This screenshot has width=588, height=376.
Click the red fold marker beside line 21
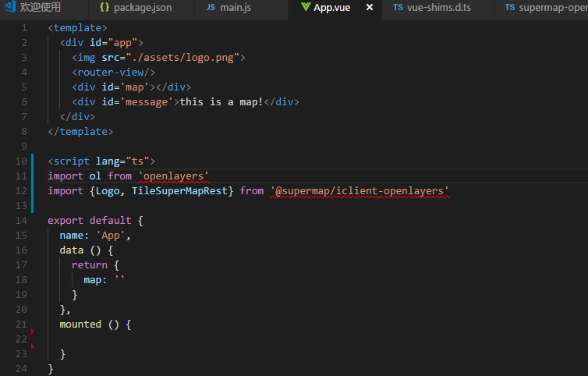(x=33, y=332)
